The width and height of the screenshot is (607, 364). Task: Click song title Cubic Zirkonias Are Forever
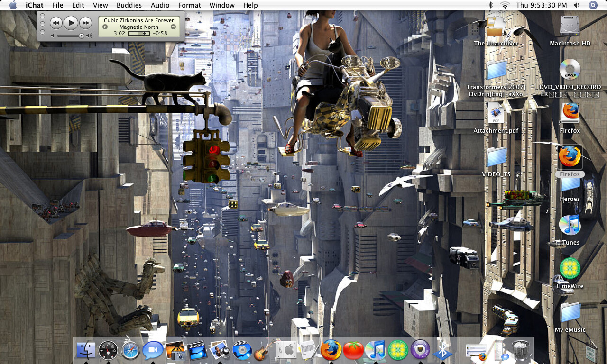pos(139,20)
